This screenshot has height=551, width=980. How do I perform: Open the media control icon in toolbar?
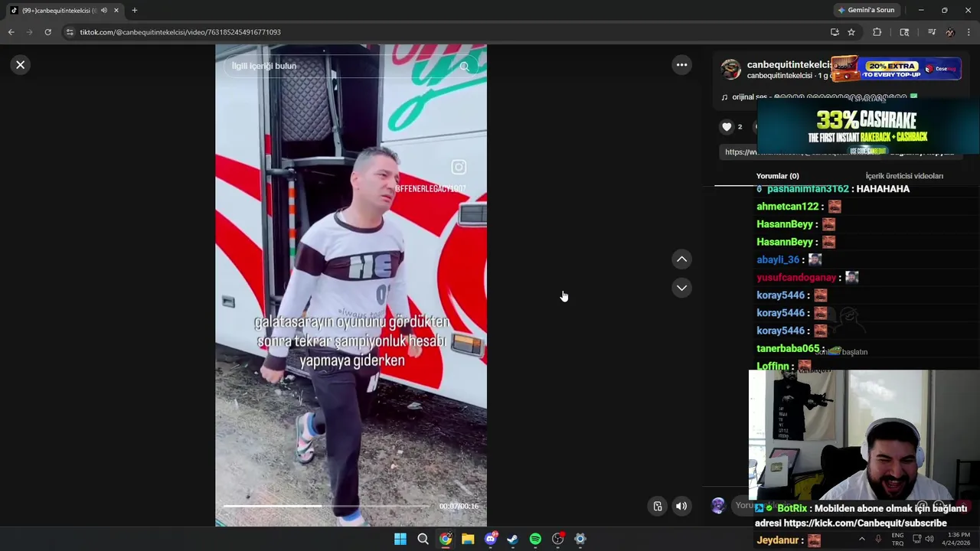pyautogui.click(x=932, y=32)
